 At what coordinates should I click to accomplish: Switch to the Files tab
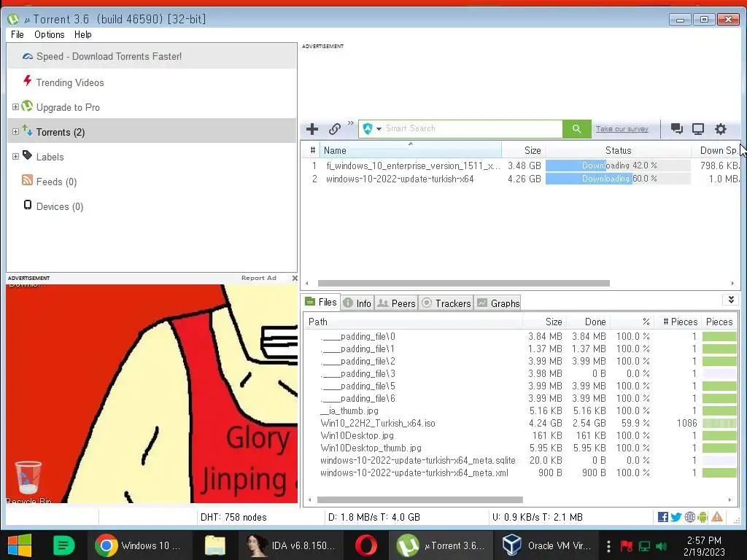tap(321, 303)
